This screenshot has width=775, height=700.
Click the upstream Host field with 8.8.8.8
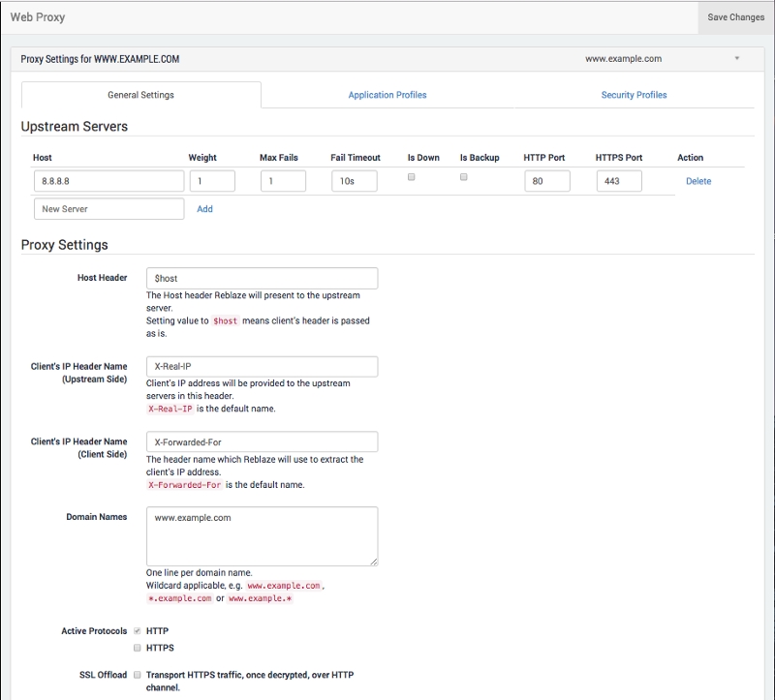(x=108, y=181)
